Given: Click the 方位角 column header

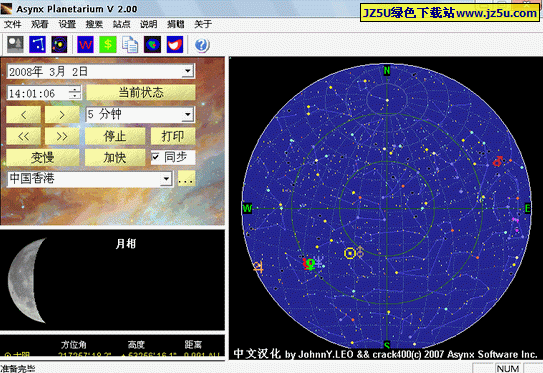Looking at the screenshot, I should pos(74,344).
